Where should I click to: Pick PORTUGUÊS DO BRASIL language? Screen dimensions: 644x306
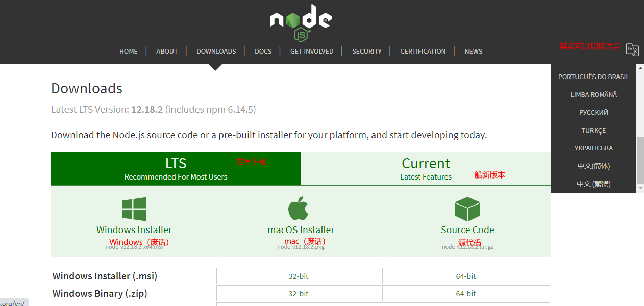coord(593,77)
